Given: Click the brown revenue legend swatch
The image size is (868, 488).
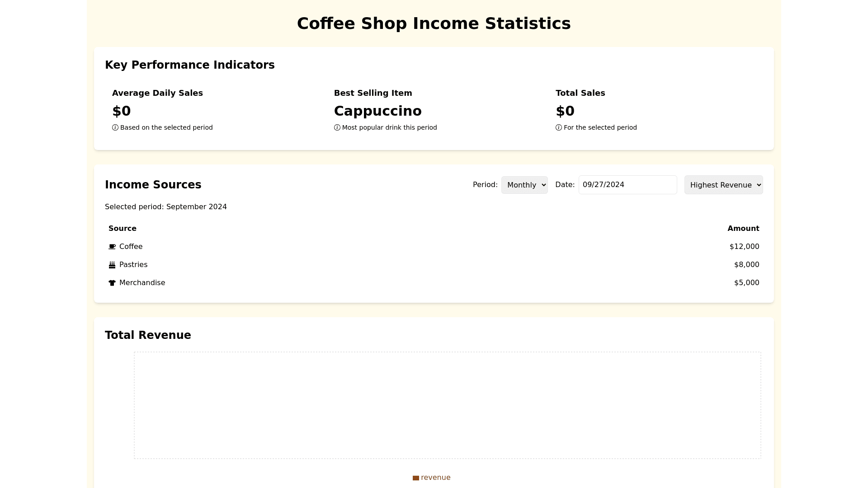Looking at the screenshot, I should (x=416, y=478).
